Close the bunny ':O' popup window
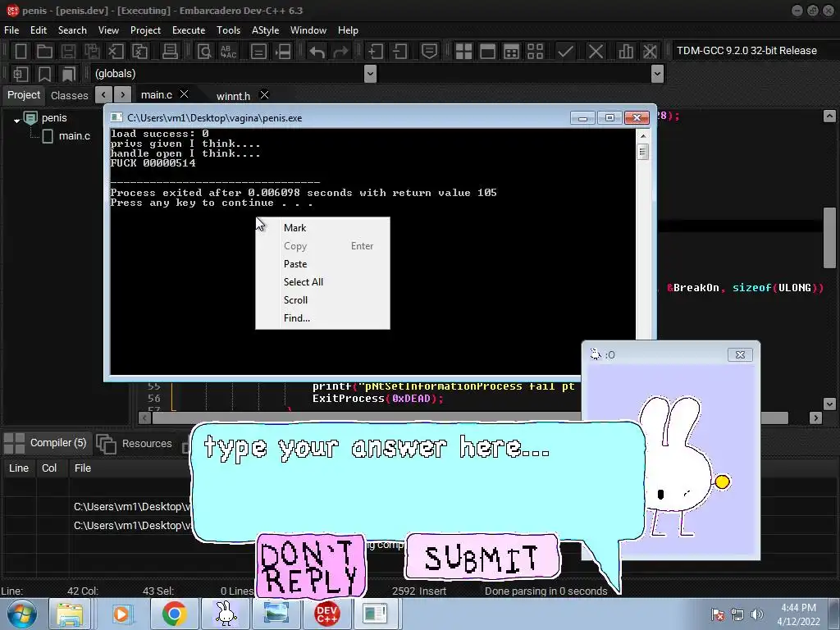840x630 pixels. tap(740, 354)
